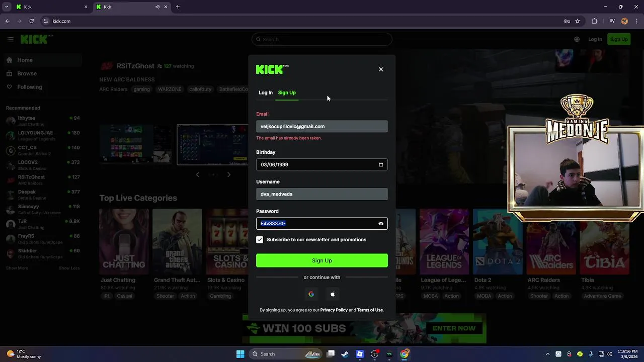Close the second Kick browser tab
This screenshot has height=362, width=644.
pyautogui.click(x=166, y=7)
